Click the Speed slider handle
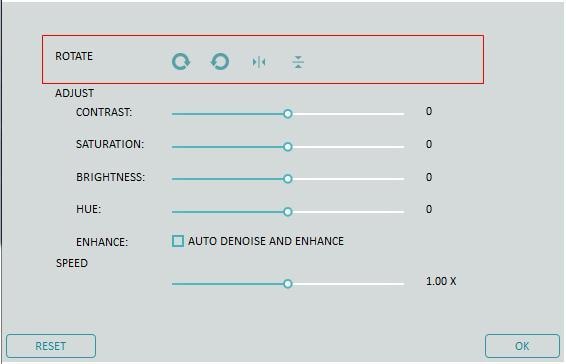This screenshot has width=566, height=364. 287,284
